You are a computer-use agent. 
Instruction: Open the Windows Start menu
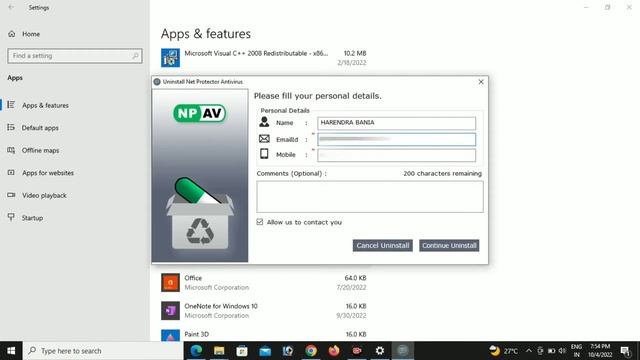[11, 351]
